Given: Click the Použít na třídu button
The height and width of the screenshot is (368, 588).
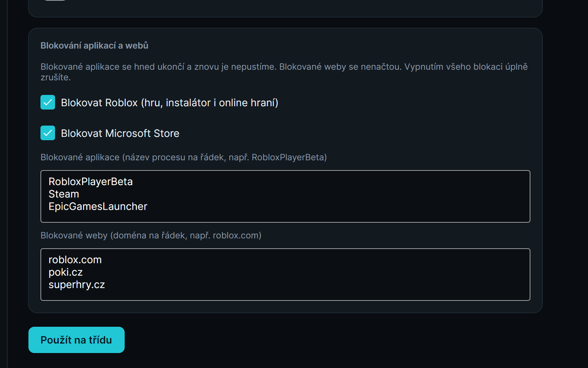Looking at the screenshot, I should pos(76,340).
